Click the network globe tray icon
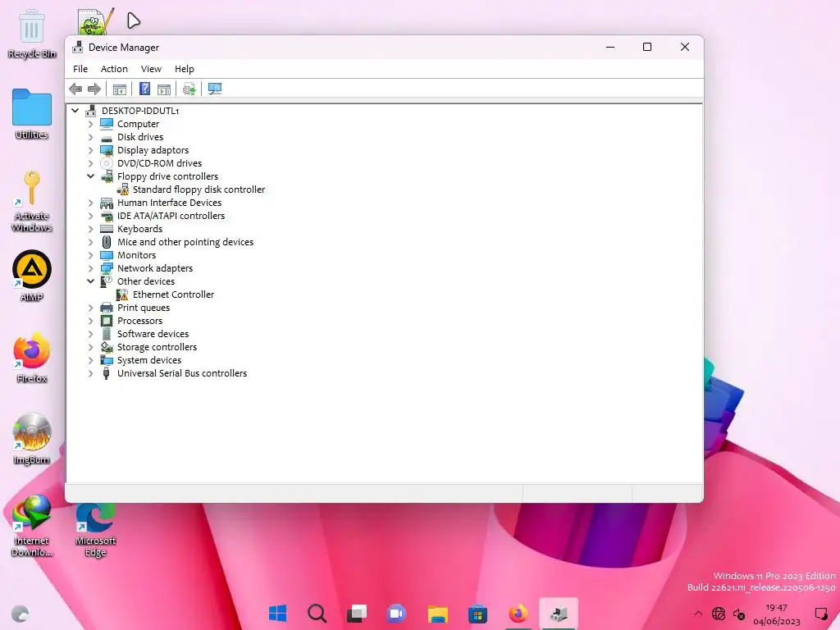 [719, 614]
